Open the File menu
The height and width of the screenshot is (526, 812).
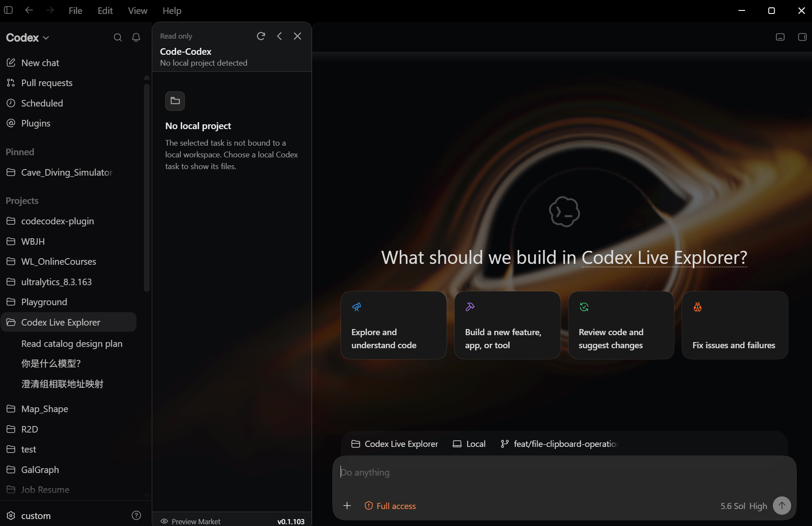point(75,11)
